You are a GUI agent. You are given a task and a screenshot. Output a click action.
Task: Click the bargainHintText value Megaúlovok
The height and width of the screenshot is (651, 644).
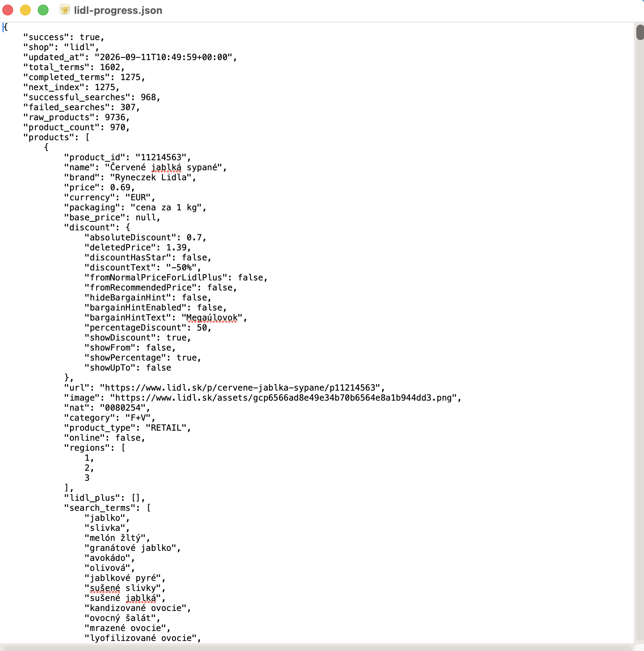click(x=212, y=318)
